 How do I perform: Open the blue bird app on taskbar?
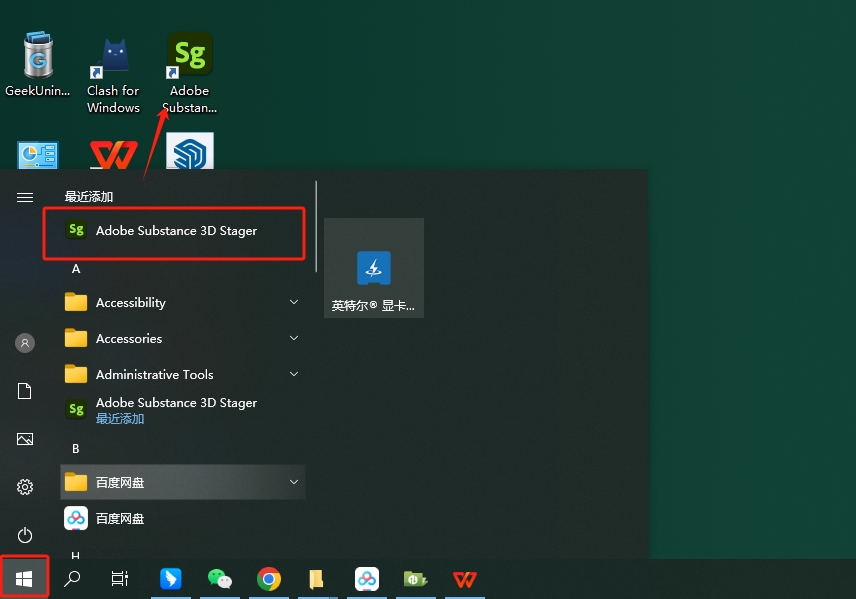(x=170, y=579)
